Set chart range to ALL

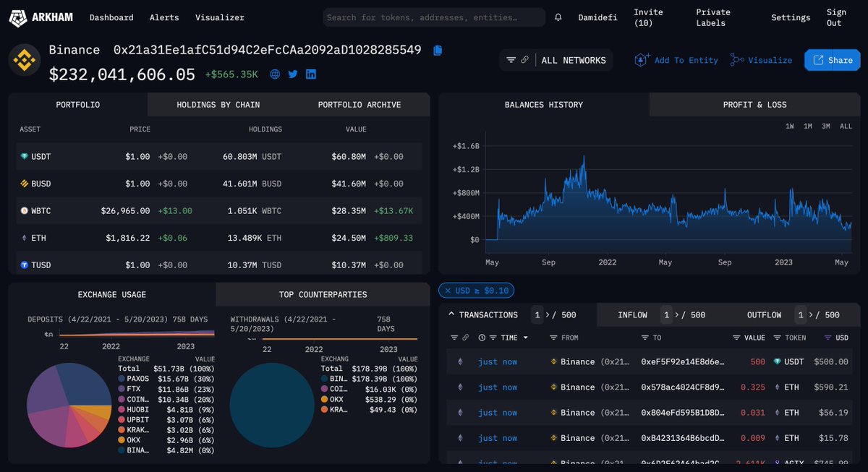tap(846, 126)
